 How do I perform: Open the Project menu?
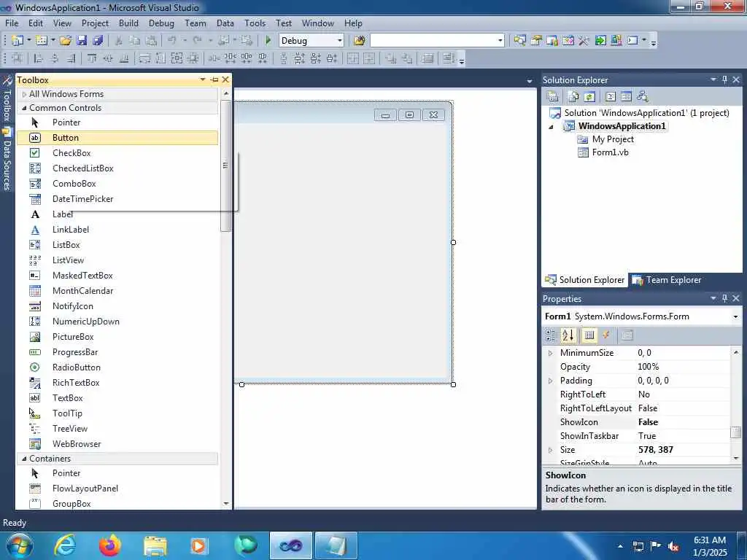(95, 23)
